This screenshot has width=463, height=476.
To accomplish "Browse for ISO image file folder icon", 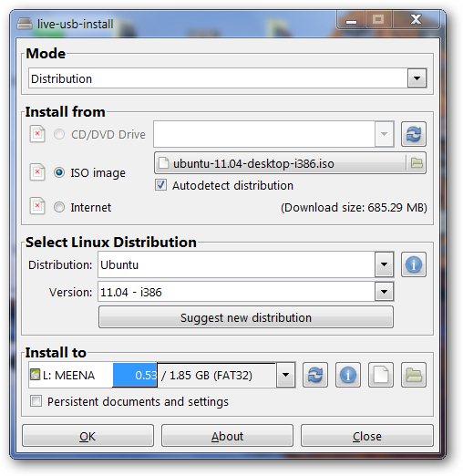I will (417, 163).
